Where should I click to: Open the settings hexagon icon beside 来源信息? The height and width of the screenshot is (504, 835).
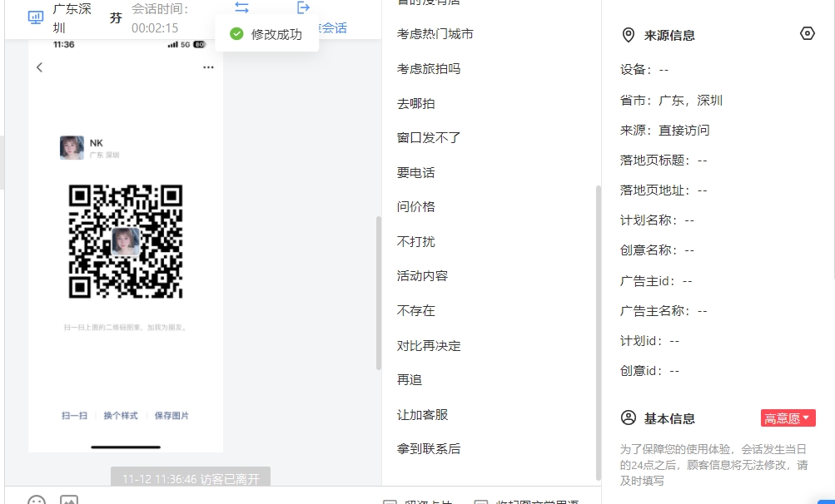[808, 33]
